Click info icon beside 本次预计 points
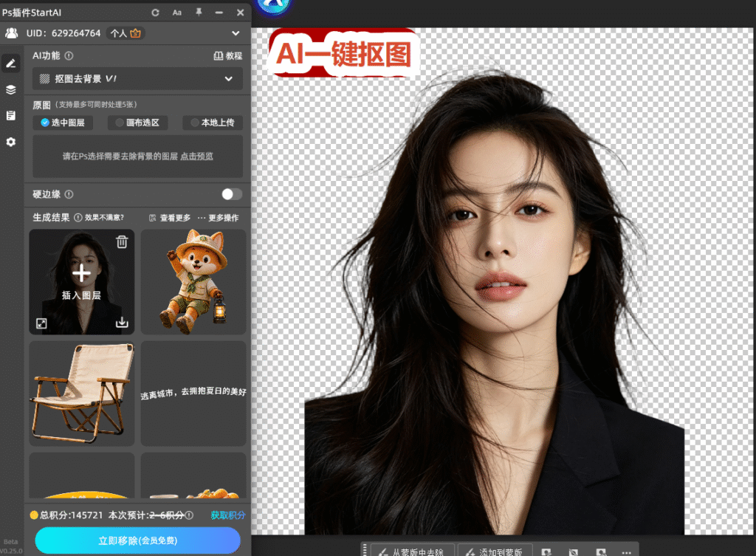 point(190,515)
